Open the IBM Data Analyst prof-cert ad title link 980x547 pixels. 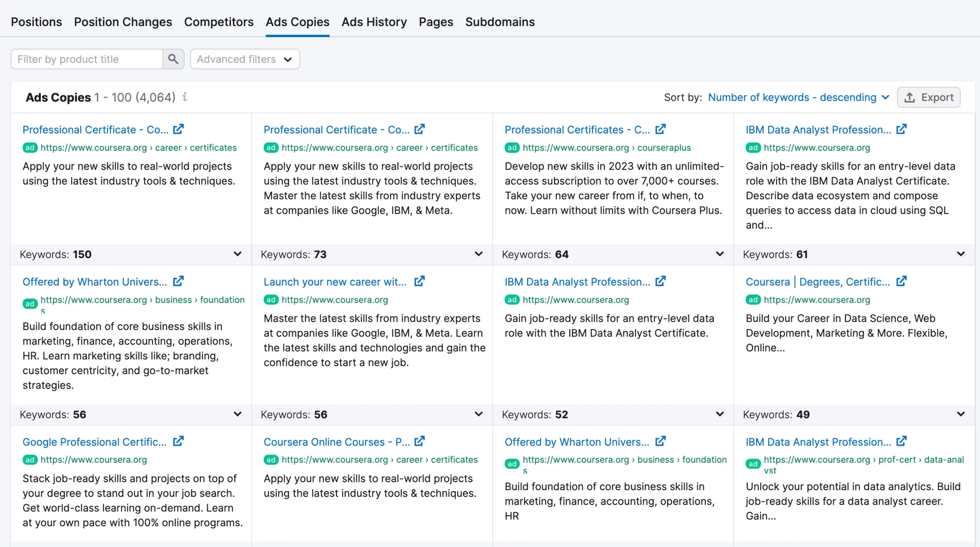[x=818, y=442]
